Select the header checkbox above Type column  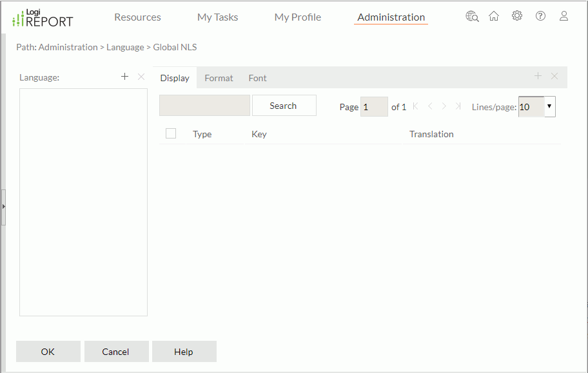(171, 133)
